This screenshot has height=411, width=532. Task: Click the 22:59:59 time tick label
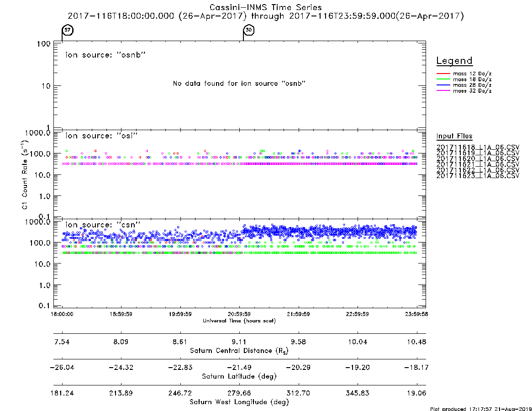pos(358,314)
